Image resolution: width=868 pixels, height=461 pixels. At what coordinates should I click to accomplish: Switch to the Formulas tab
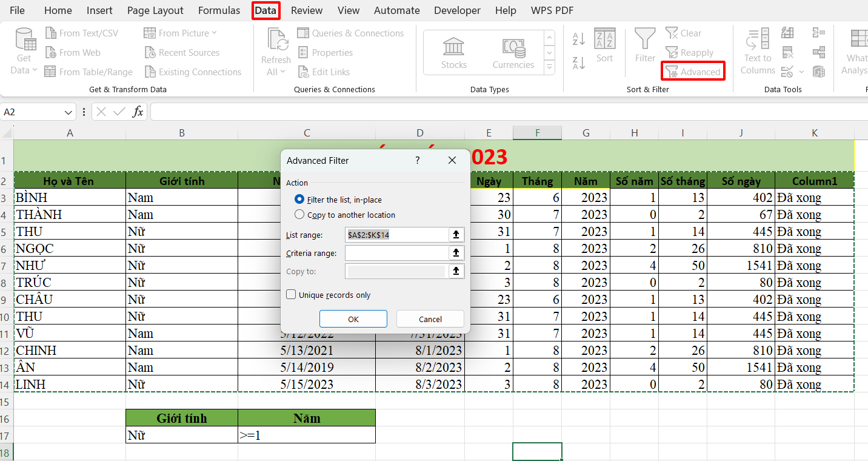[219, 10]
